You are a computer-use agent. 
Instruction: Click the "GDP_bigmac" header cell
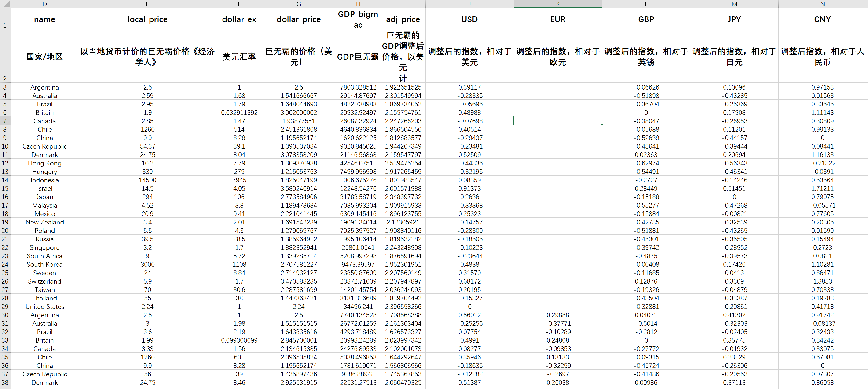[x=358, y=19]
